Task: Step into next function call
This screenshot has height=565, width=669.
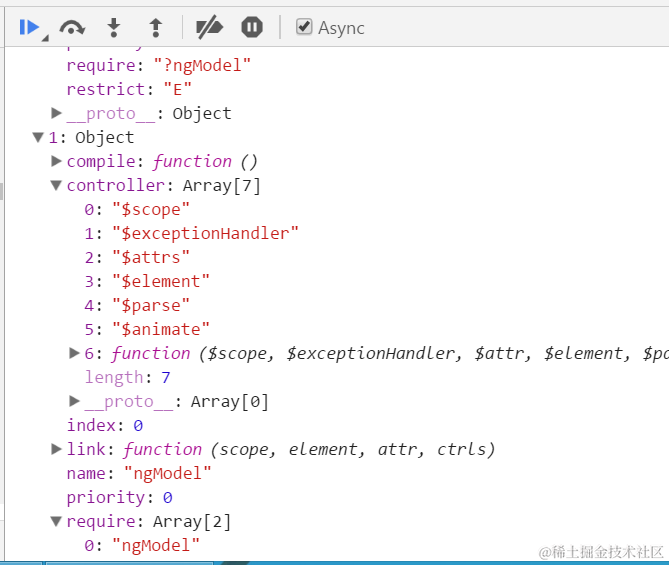Action: pos(113,28)
